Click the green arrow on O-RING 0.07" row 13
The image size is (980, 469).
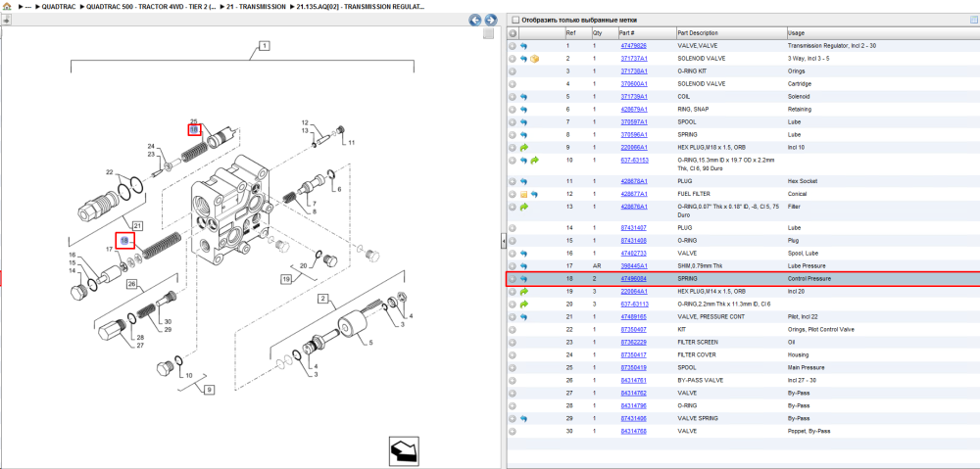coord(523,207)
